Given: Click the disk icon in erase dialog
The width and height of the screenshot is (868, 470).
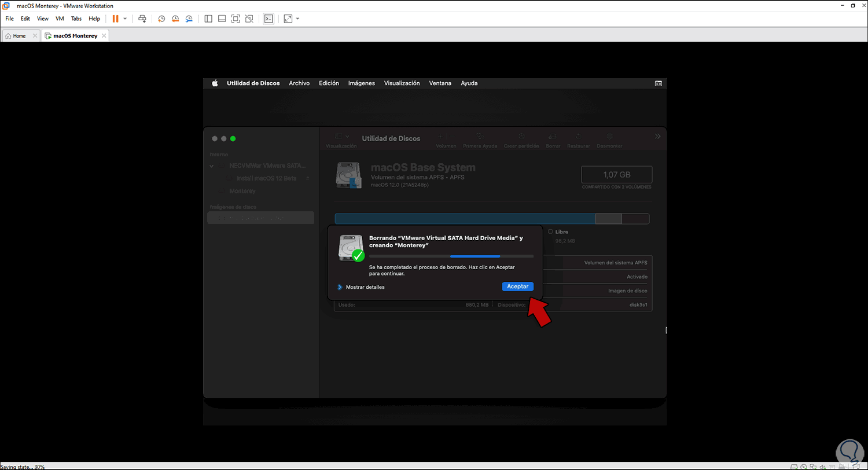Looking at the screenshot, I should 351,248.
